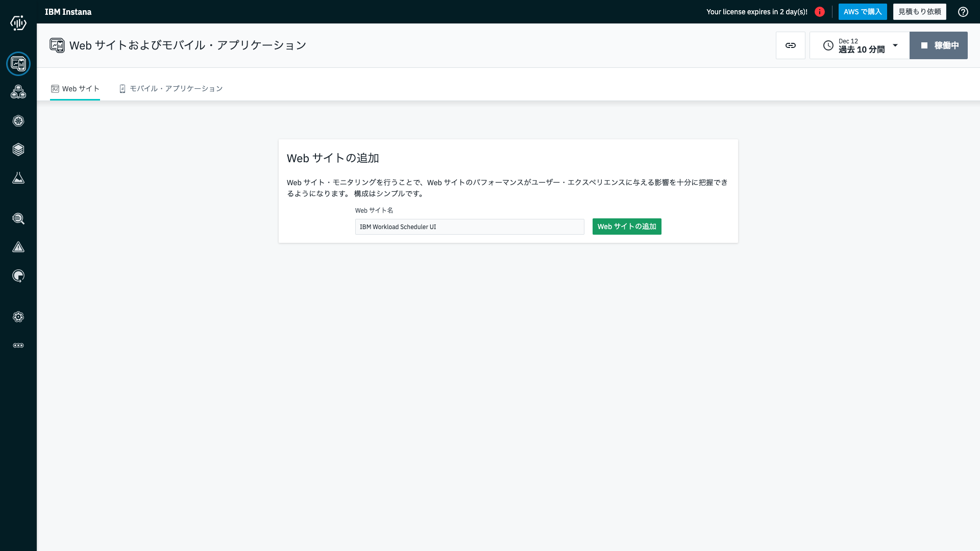
Task: Select the Applications services icon in sidebar
Action: [18, 92]
